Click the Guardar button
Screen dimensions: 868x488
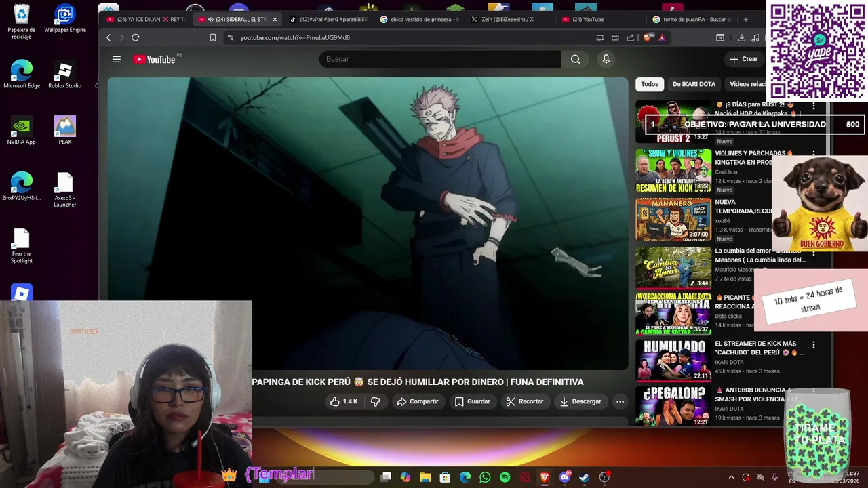pos(472,401)
